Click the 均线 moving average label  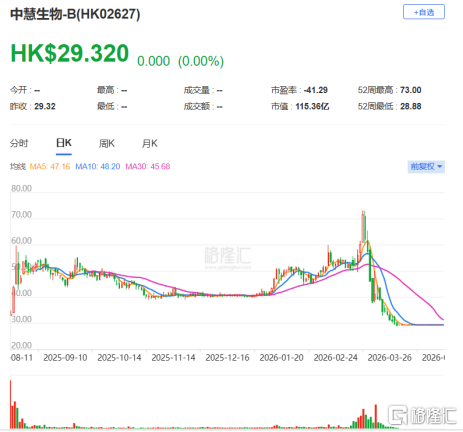coord(18,166)
